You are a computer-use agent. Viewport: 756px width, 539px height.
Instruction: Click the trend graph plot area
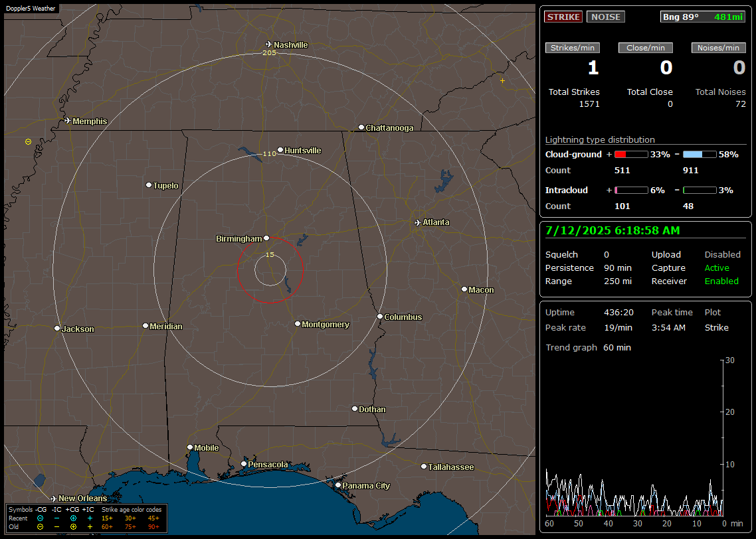pyautogui.click(x=634, y=437)
